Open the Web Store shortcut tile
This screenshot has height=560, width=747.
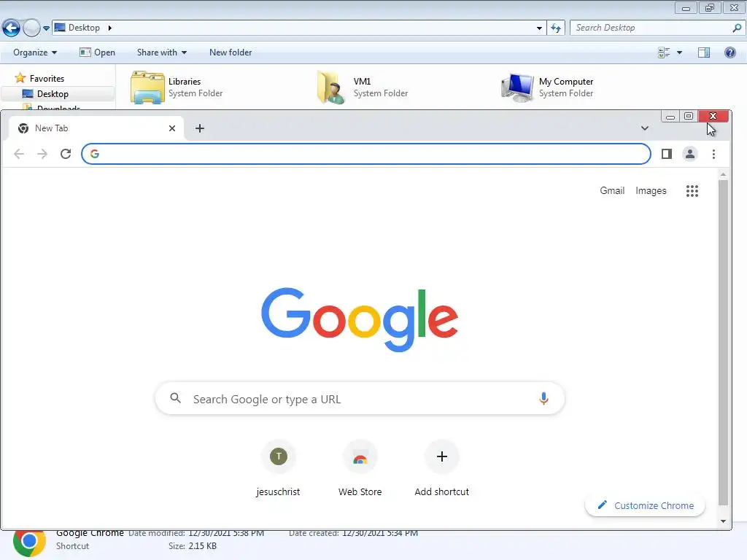[360, 470]
